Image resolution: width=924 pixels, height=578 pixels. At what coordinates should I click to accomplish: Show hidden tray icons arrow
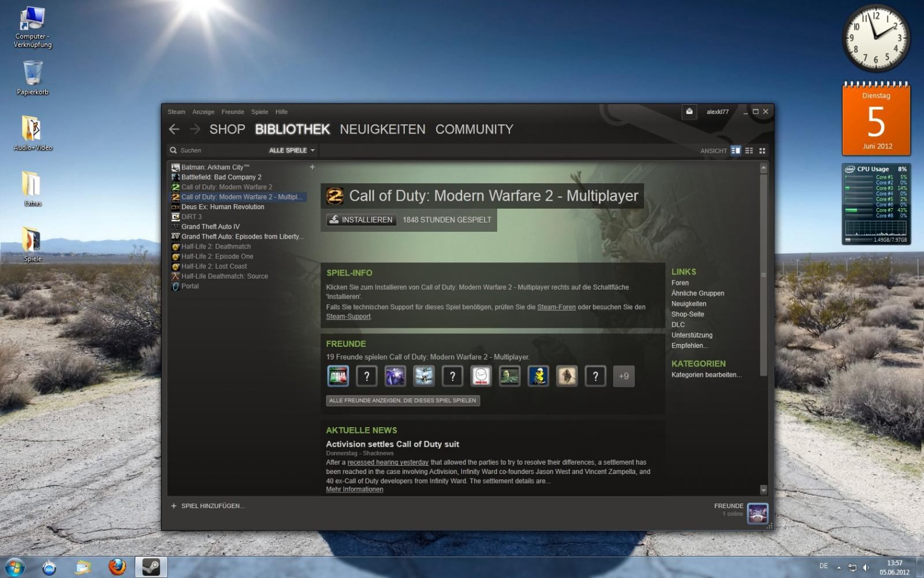(839, 567)
